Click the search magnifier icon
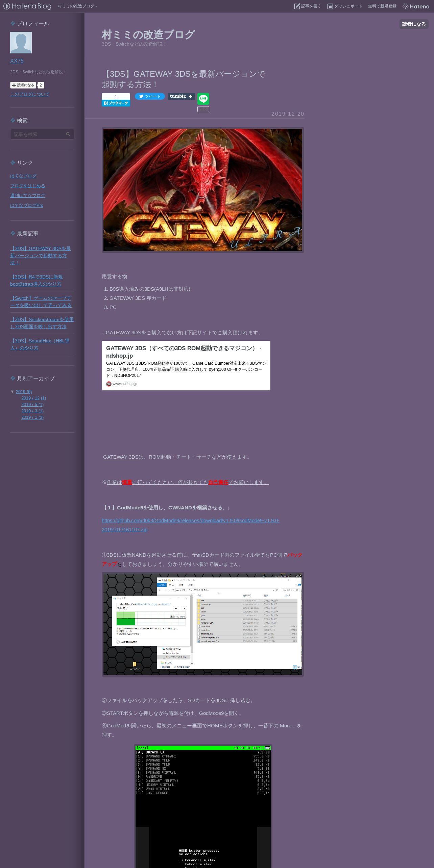The image size is (434, 868). [x=69, y=134]
